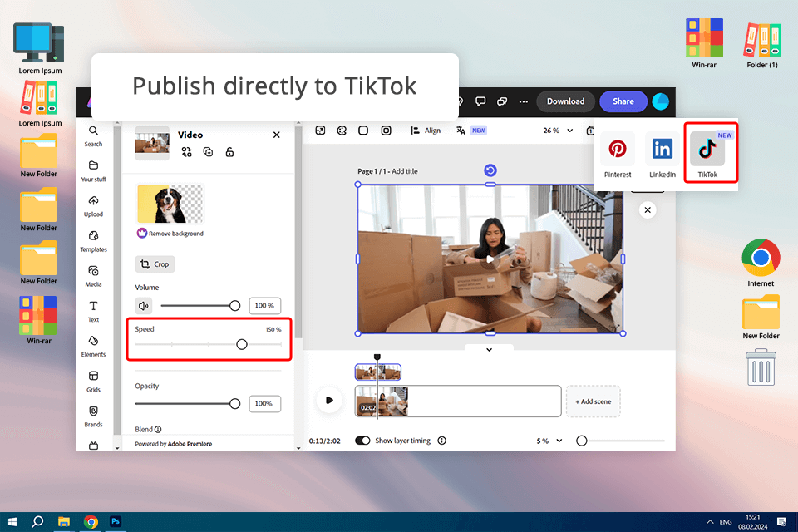Close the share panel with X button

point(648,209)
